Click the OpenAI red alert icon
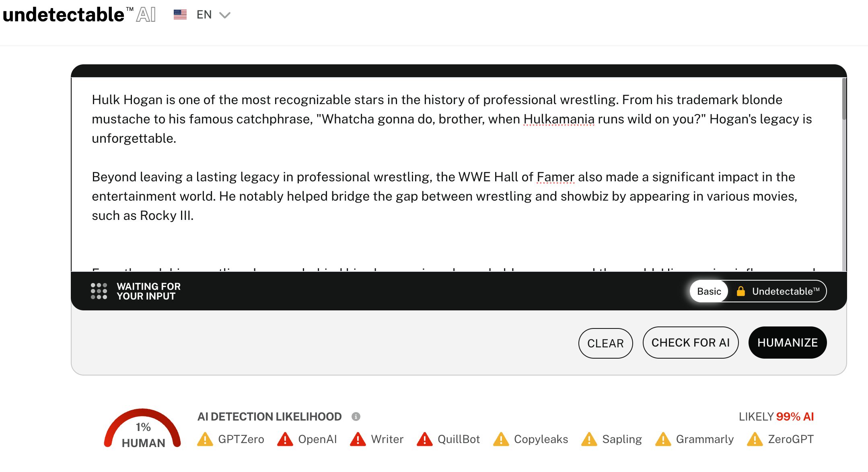 tap(285, 439)
